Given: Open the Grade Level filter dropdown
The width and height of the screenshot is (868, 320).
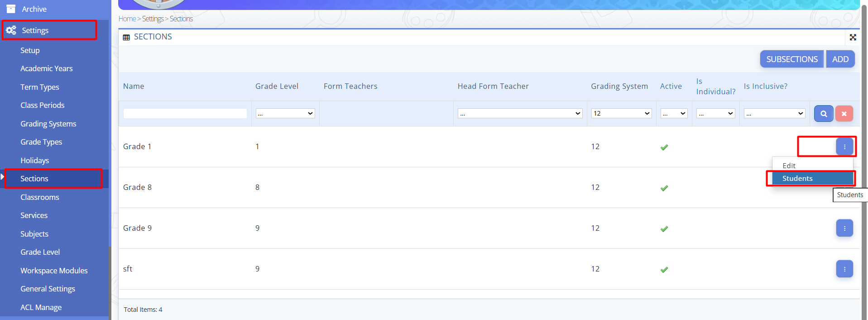Looking at the screenshot, I should click(x=285, y=113).
